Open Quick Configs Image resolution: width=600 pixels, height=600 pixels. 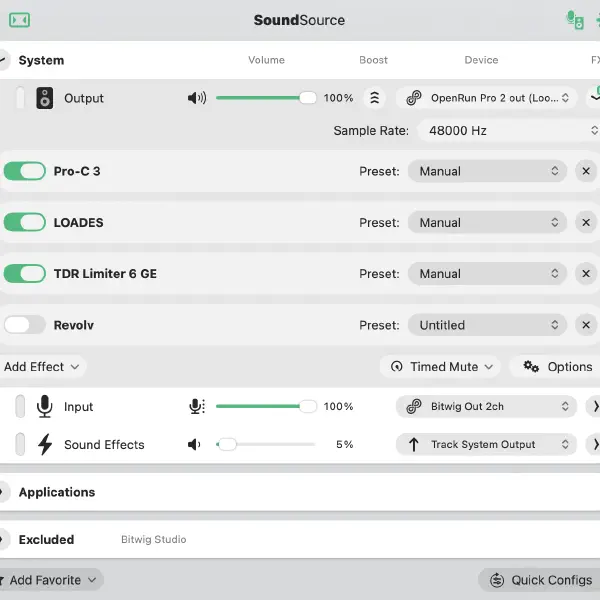[539, 580]
